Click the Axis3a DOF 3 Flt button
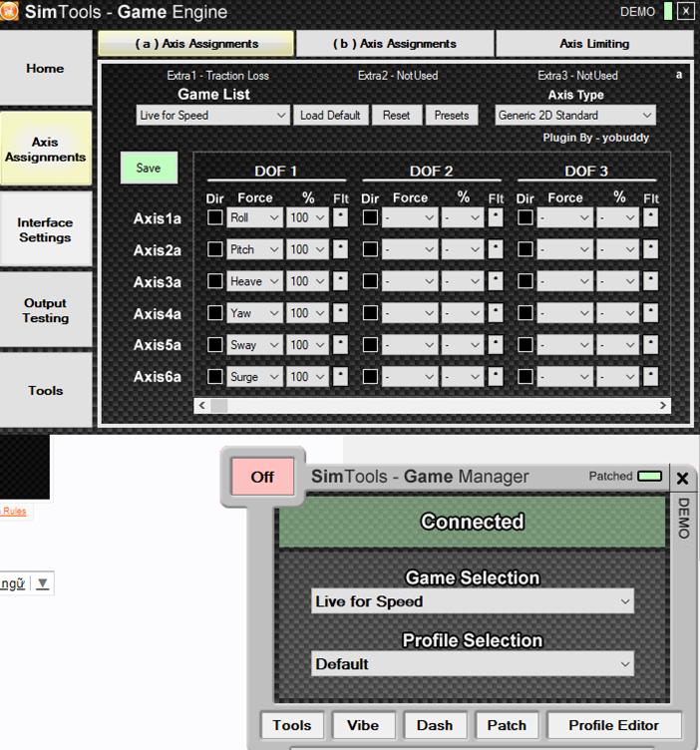The image size is (700, 750). (x=650, y=281)
